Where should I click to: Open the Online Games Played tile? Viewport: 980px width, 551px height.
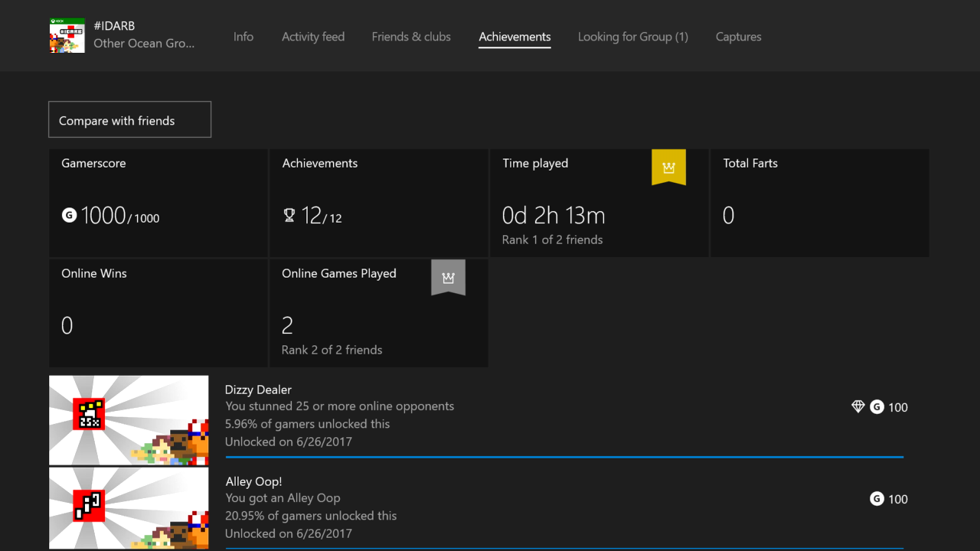point(379,313)
